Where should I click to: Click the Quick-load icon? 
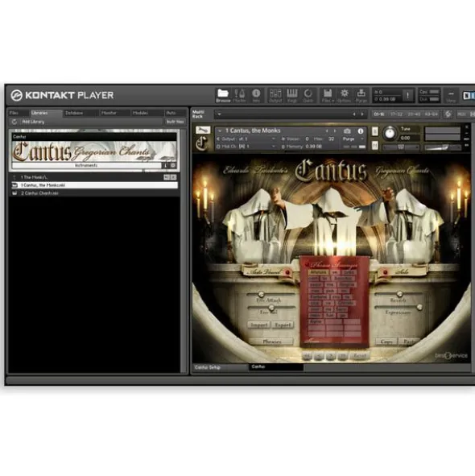[308, 95]
